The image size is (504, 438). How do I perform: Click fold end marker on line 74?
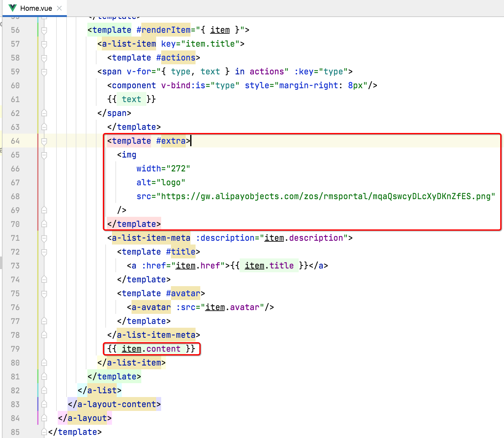pos(44,280)
